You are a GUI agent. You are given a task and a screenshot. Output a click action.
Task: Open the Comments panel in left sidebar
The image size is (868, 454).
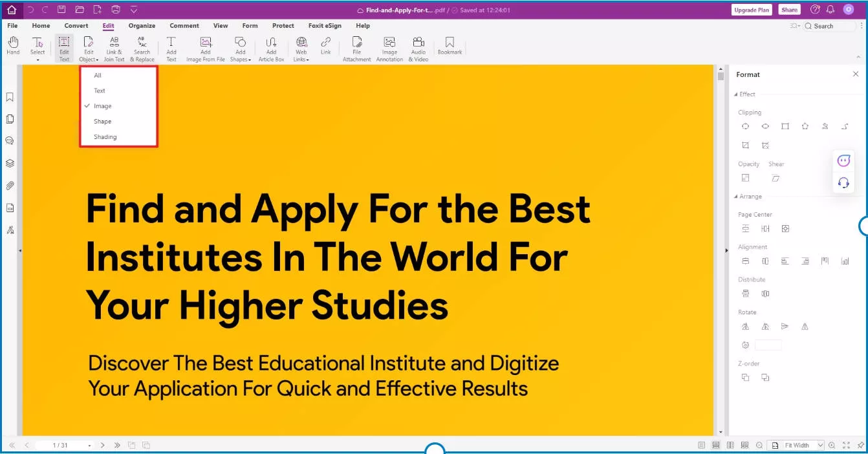(x=10, y=141)
